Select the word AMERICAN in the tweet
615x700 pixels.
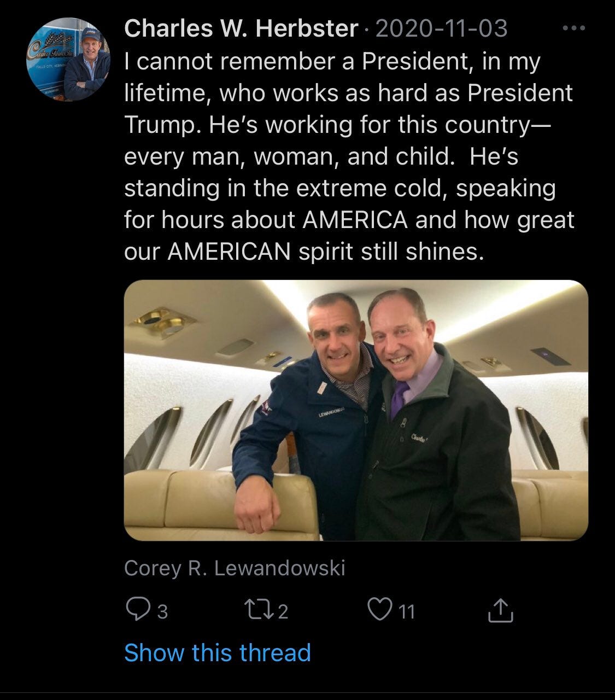[229, 252]
